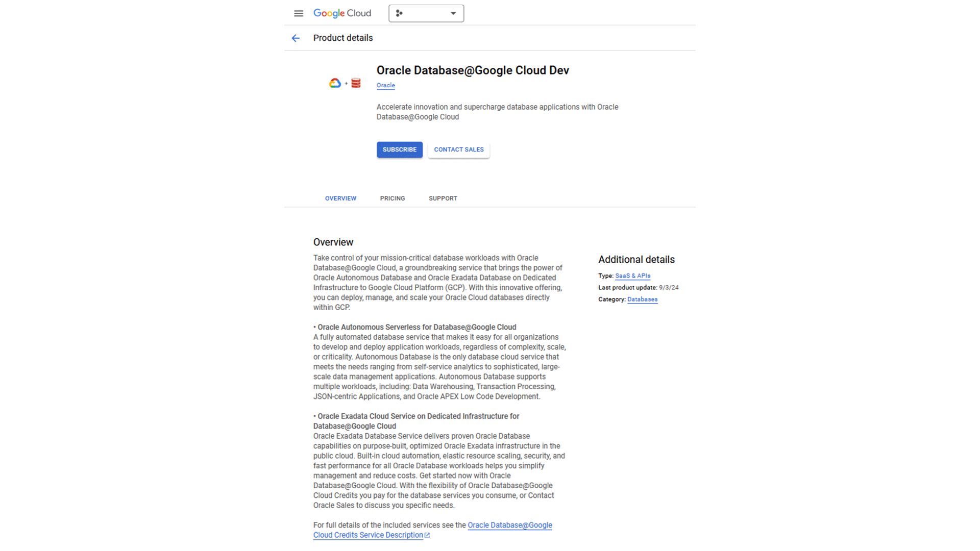Viewport: 980px width, 551px height.
Task: Click the Contact Sales button
Action: 458,149
